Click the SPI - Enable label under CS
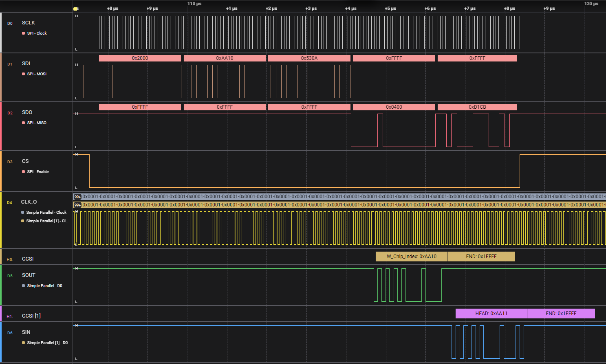The height and width of the screenshot is (364, 606). 37,172
